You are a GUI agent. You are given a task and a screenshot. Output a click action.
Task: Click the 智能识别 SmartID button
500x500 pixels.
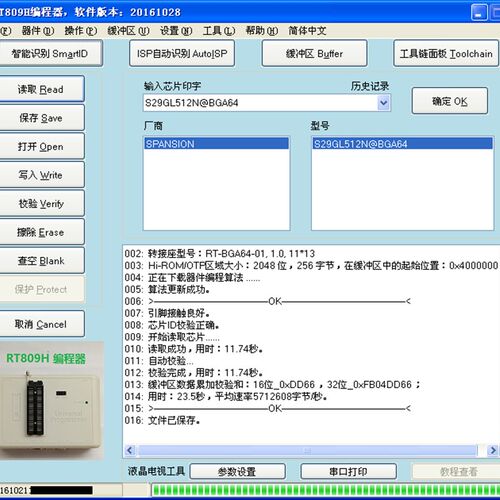pos(51,53)
